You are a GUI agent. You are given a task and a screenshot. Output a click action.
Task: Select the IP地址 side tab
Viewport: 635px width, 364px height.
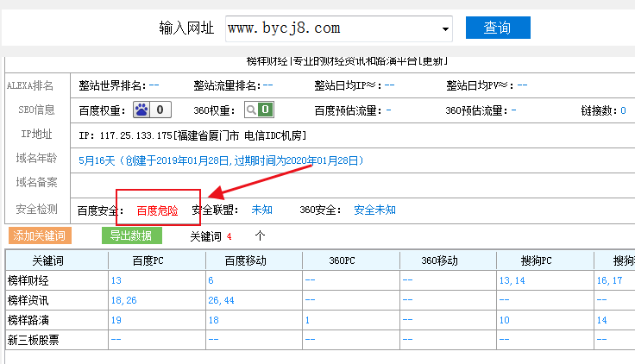tap(36, 134)
